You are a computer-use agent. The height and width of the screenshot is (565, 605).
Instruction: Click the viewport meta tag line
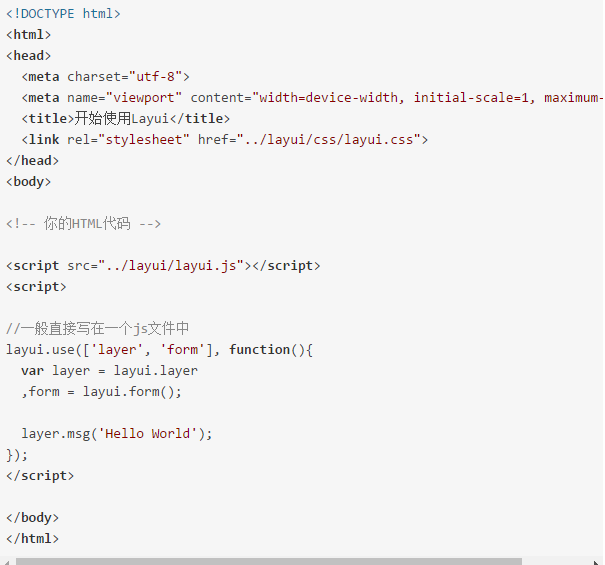(313, 98)
